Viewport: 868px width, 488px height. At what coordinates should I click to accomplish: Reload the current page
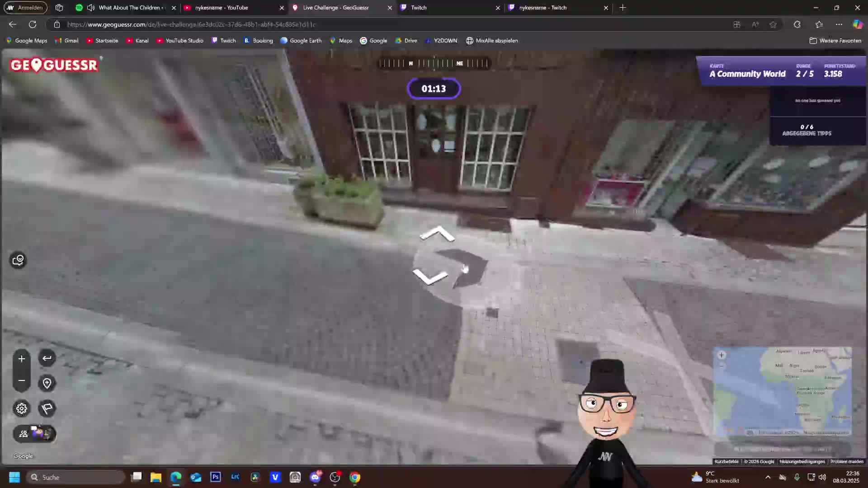click(x=33, y=24)
